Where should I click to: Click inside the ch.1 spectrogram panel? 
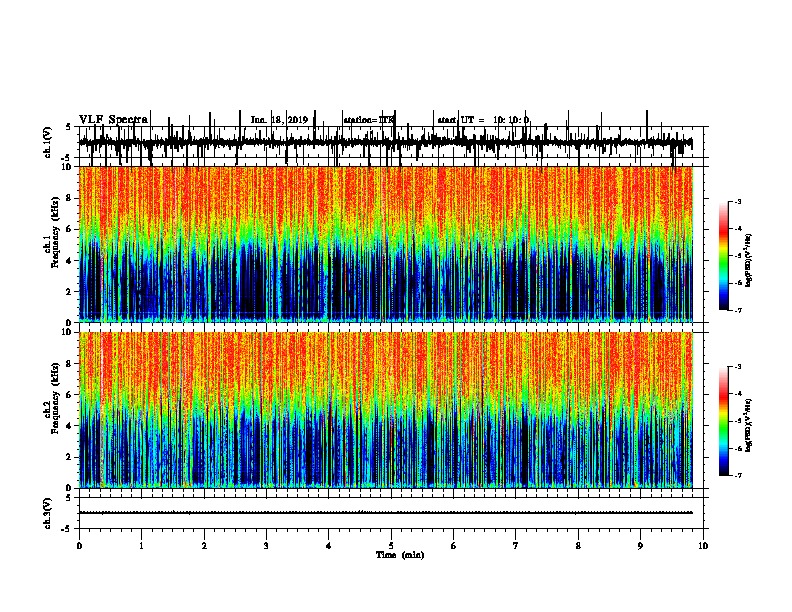point(385,244)
